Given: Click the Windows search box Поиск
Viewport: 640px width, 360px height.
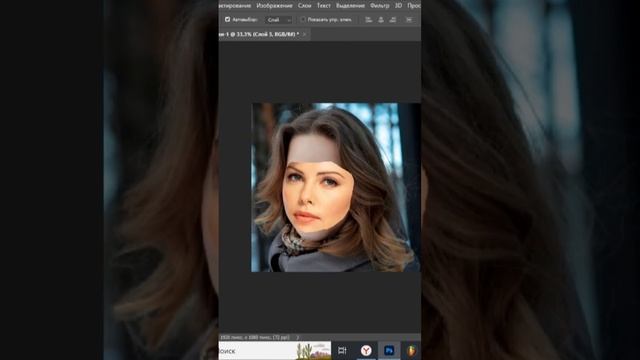Looking at the screenshot, I should pos(275,351).
